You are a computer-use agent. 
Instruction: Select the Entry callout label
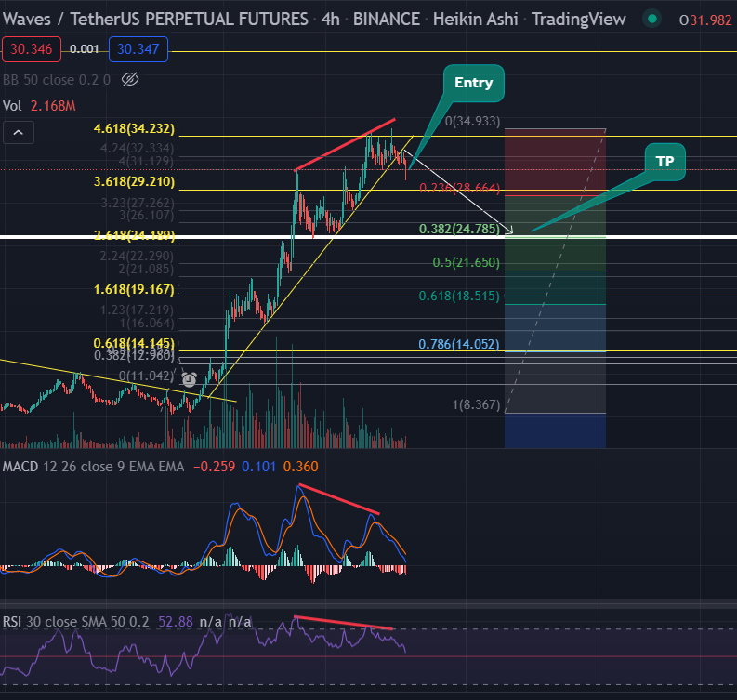pos(474,83)
